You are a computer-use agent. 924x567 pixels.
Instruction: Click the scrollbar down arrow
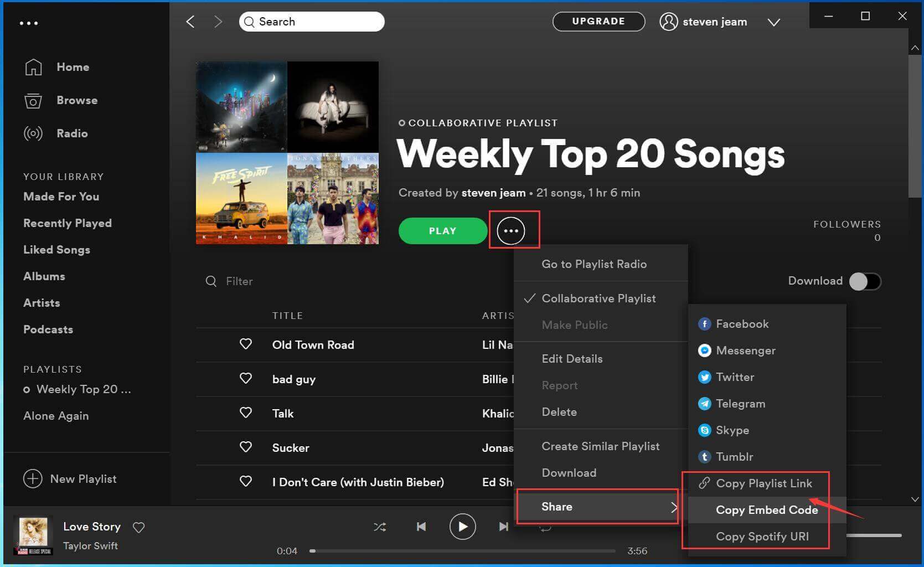[x=915, y=499]
